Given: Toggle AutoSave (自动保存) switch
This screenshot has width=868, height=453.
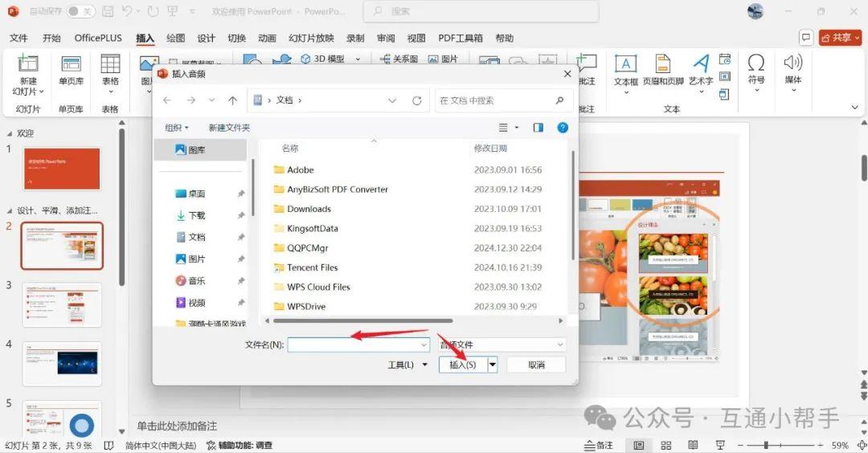Looking at the screenshot, I should 80,11.
